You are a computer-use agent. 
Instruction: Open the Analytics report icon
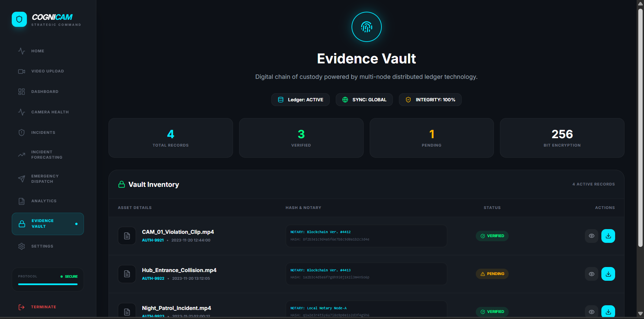click(21, 201)
